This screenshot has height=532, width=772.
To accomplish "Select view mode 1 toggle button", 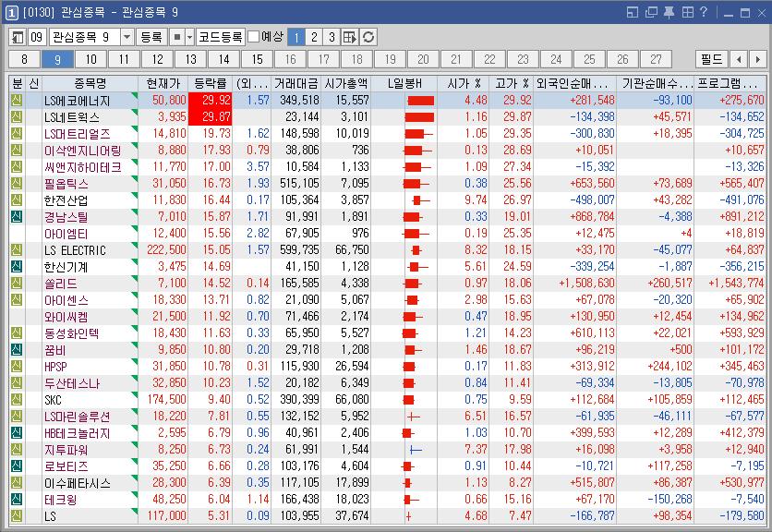I will coord(296,37).
